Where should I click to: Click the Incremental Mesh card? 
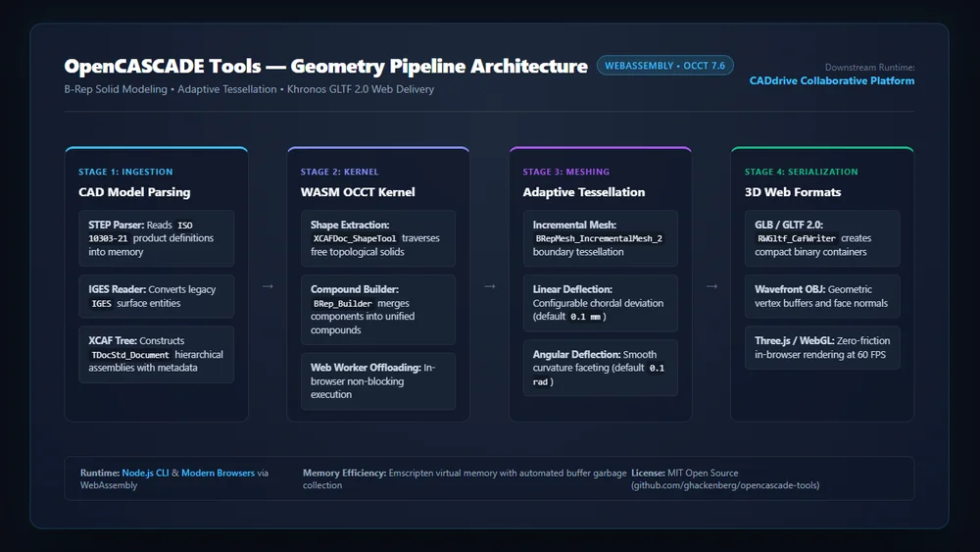pos(601,238)
